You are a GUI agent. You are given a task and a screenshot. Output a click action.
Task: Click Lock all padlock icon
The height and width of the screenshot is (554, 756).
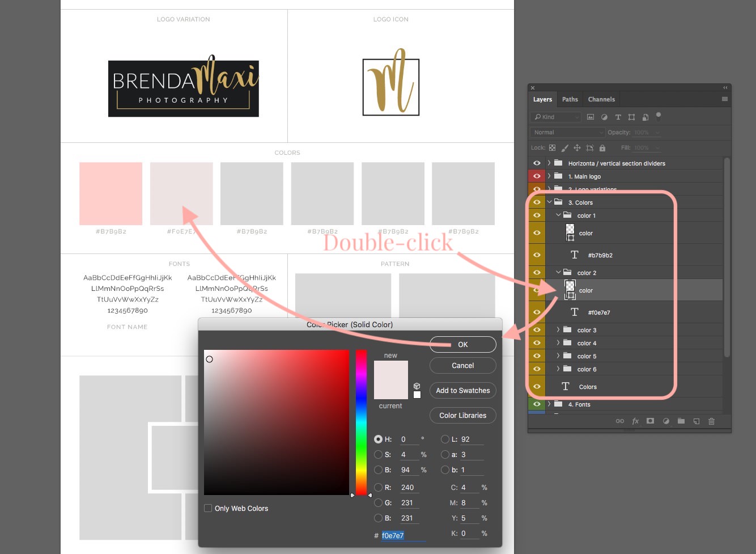coord(602,147)
